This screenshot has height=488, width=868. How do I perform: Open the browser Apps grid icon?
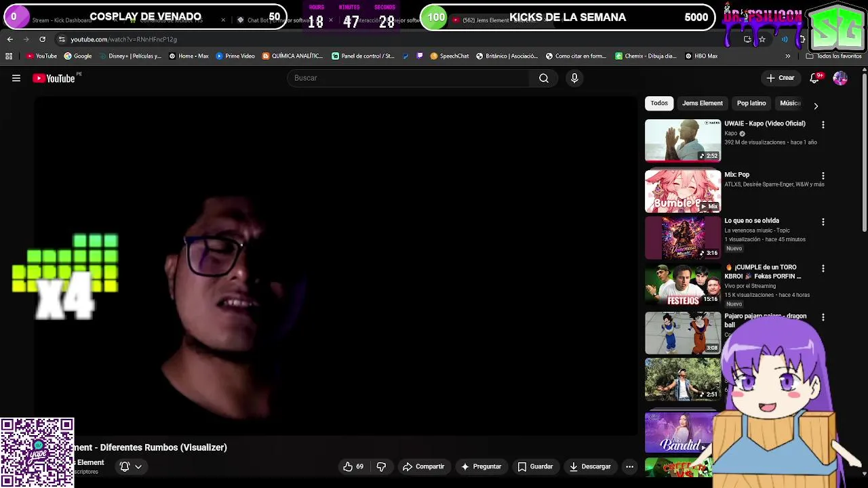[x=9, y=56]
